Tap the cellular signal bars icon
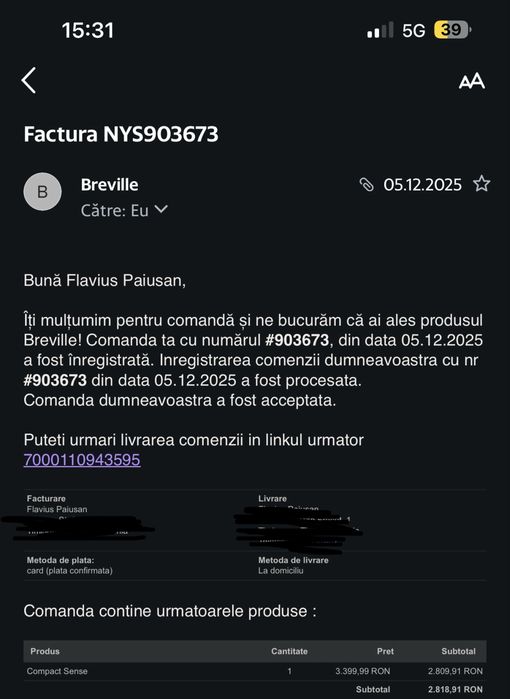 tap(380, 30)
